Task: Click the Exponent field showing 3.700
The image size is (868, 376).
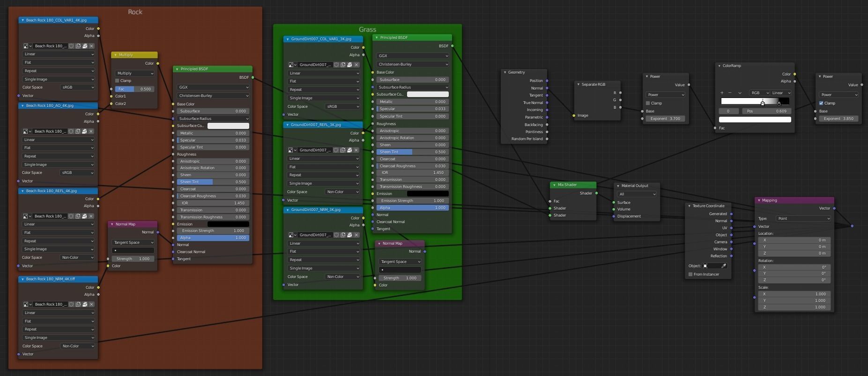Action: point(665,119)
